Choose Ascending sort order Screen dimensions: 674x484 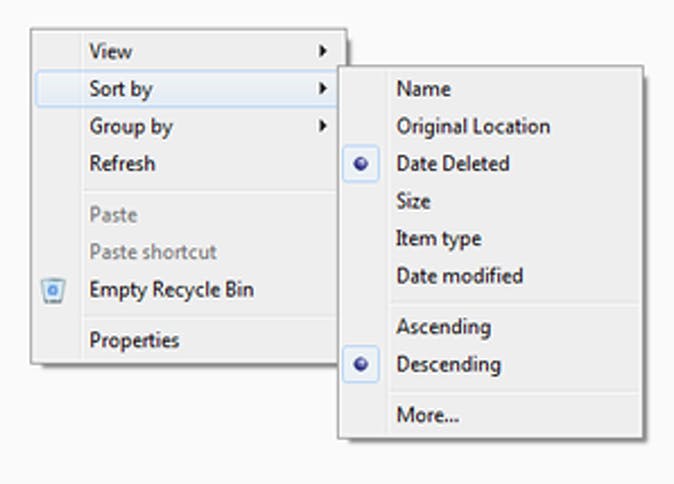[443, 327]
